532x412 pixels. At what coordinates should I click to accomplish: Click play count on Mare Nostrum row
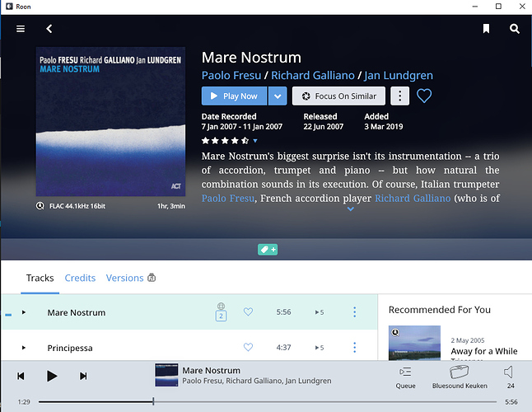coord(320,312)
